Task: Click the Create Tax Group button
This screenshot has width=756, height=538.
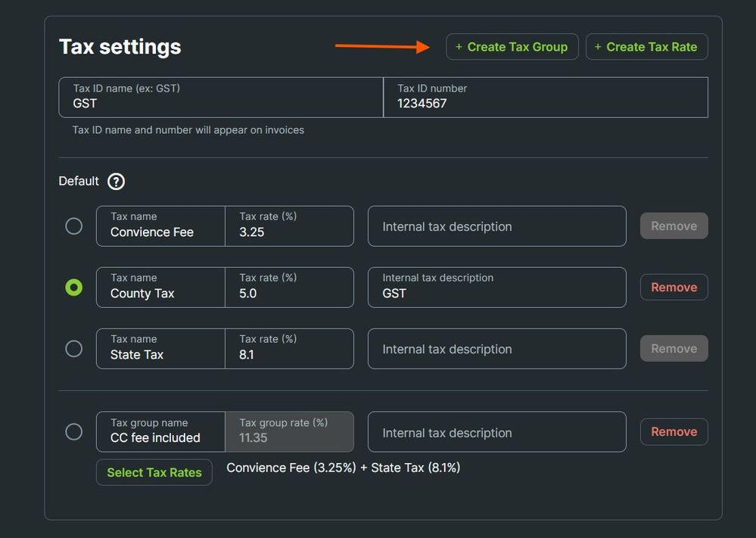Action: point(512,47)
